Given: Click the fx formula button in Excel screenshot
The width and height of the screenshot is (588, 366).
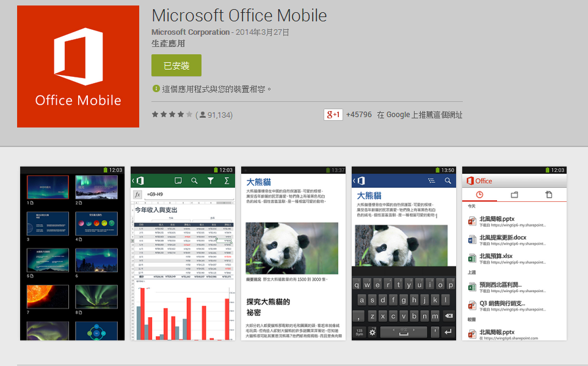Looking at the screenshot, I should (x=137, y=195).
